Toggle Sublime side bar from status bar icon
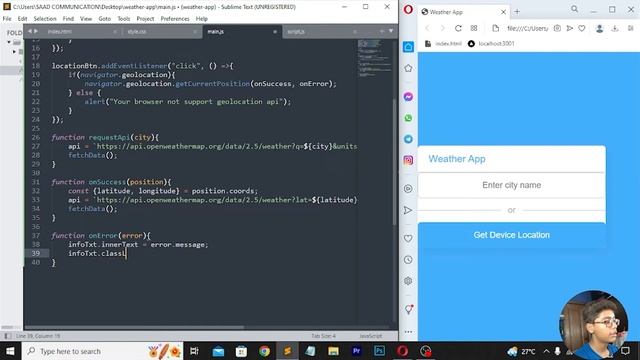This screenshot has width=640, height=360. tap(7, 336)
